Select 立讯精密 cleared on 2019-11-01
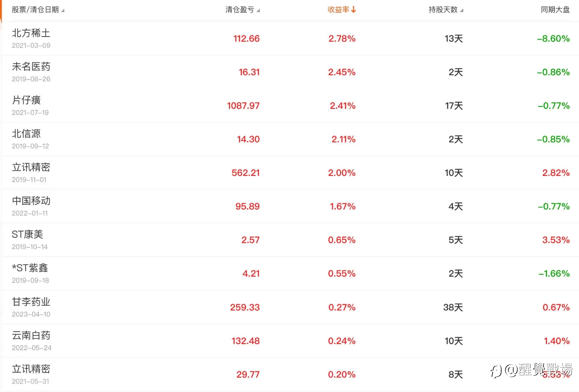The image size is (579, 392). pyautogui.click(x=290, y=173)
